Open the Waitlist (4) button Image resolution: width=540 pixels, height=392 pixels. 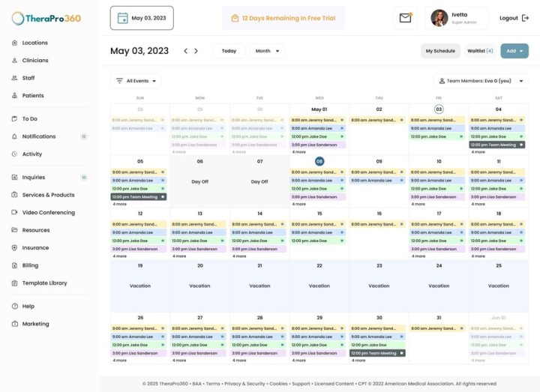(x=480, y=51)
